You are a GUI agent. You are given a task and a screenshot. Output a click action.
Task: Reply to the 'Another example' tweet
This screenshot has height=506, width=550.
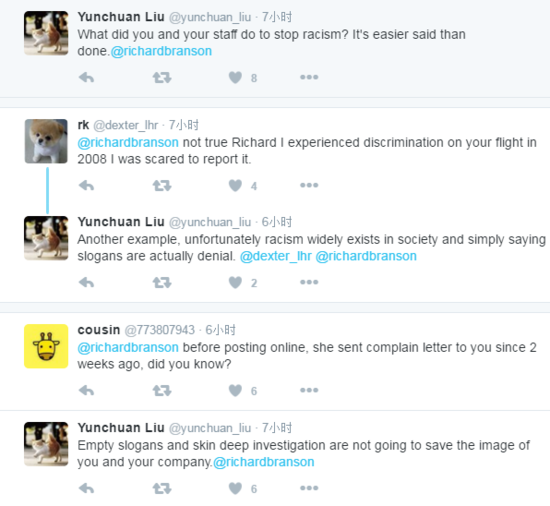tap(86, 282)
